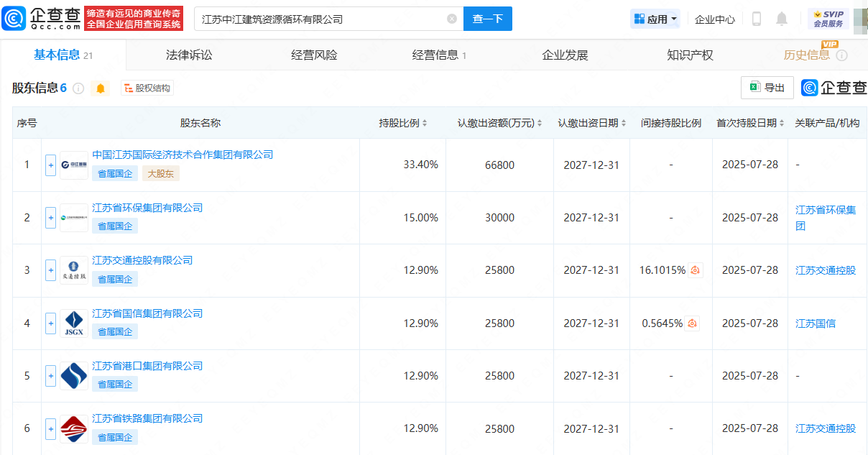Open 江苏省环保集团有限公司 shareholder link
This screenshot has height=455, width=868.
coord(147,208)
